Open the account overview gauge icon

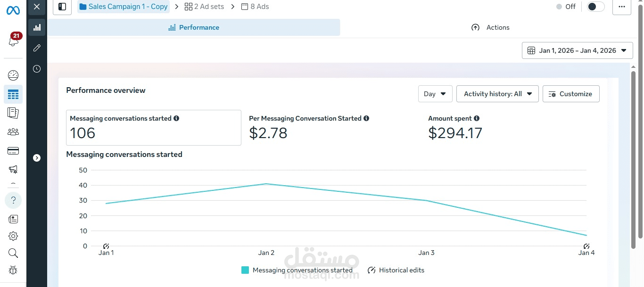click(x=13, y=75)
